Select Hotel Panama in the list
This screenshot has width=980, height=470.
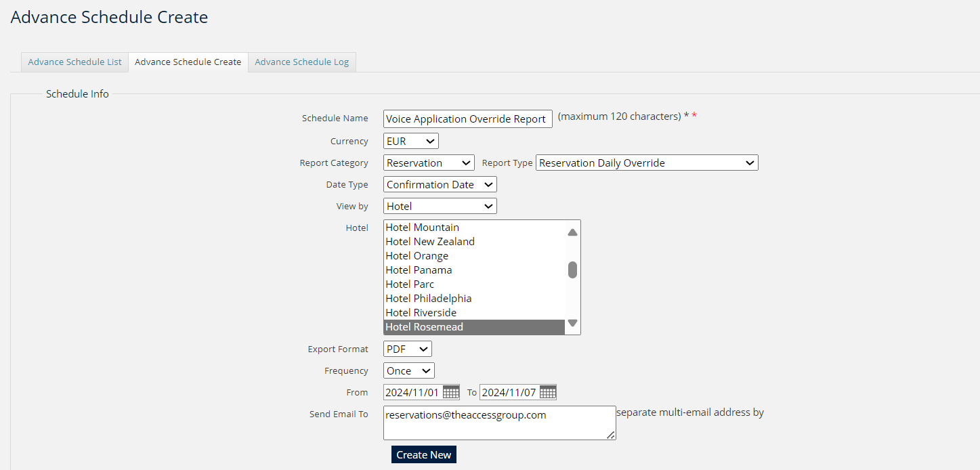point(474,270)
